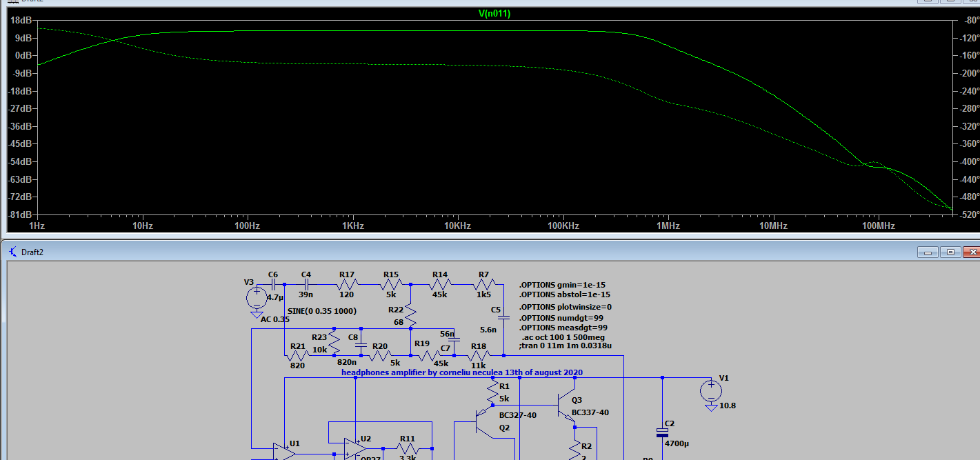Click the C2 electrolytic capacitor symbol

click(x=663, y=432)
